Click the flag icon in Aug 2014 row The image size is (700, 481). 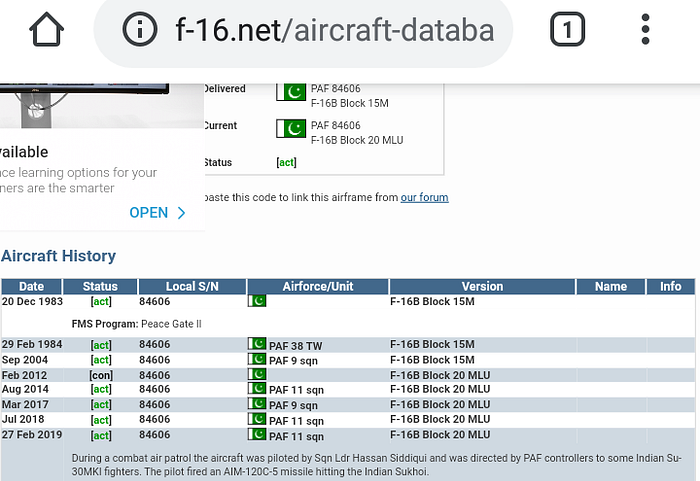257,388
